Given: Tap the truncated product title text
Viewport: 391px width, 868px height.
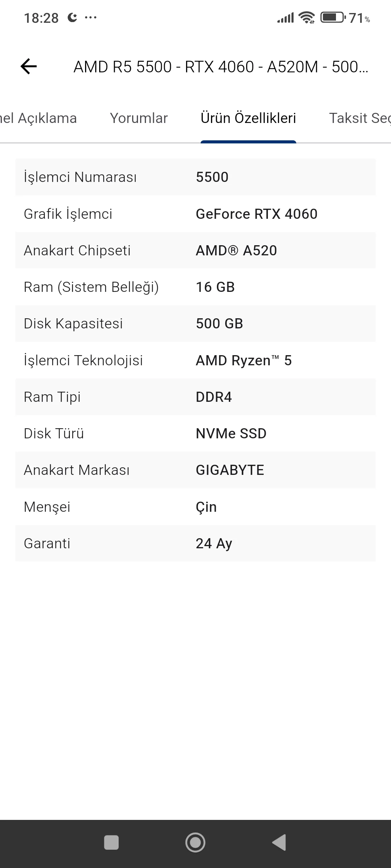Looking at the screenshot, I should pos(220,67).
